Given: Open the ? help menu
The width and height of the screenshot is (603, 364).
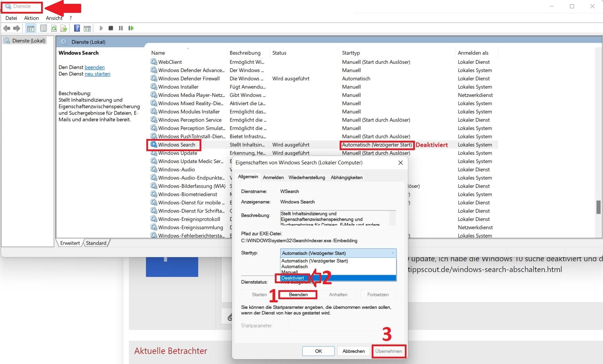Looking at the screenshot, I should (x=71, y=18).
